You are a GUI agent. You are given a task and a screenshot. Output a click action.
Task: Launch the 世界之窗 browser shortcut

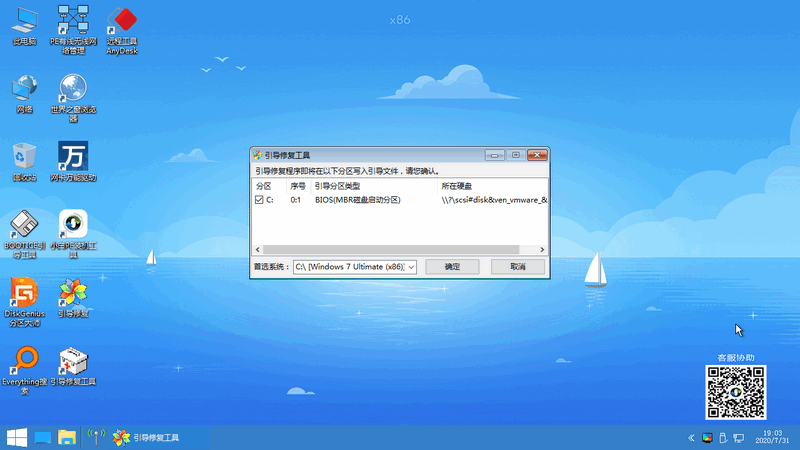pyautogui.click(x=73, y=89)
